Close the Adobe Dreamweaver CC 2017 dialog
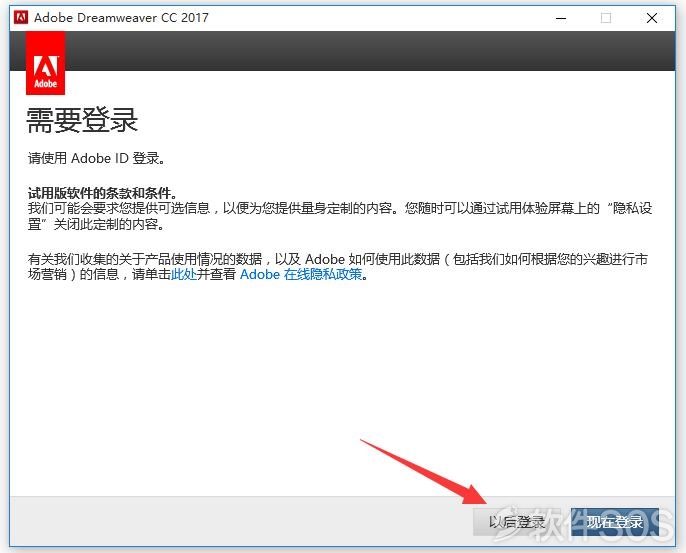This screenshot has width=686, height=553. point(652,18)
